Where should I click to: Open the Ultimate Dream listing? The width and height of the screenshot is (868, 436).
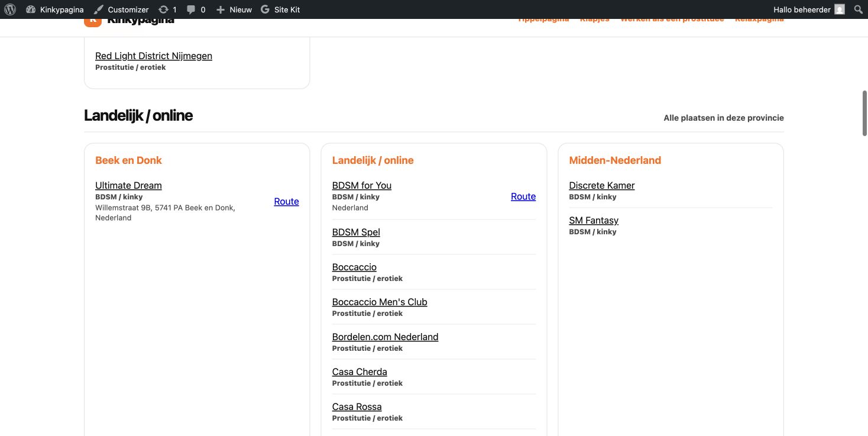(128, 185)
